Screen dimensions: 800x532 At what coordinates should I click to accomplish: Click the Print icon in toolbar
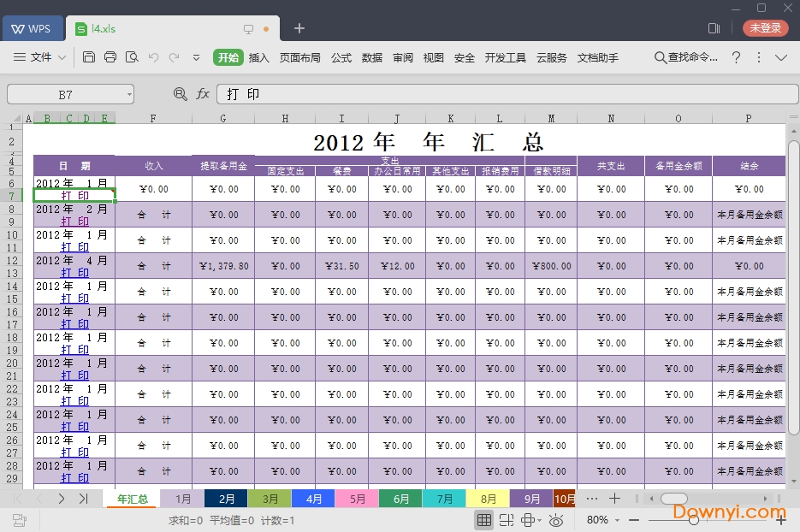[x=110, y=57]
